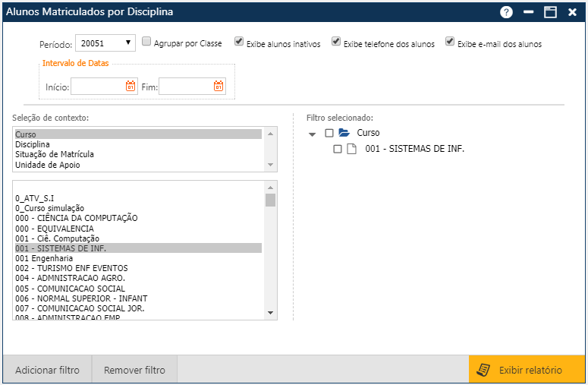This screenshot has height=385, width=588.
Task: Click the Adicionar filtro button
Action: tap(47, 370)
